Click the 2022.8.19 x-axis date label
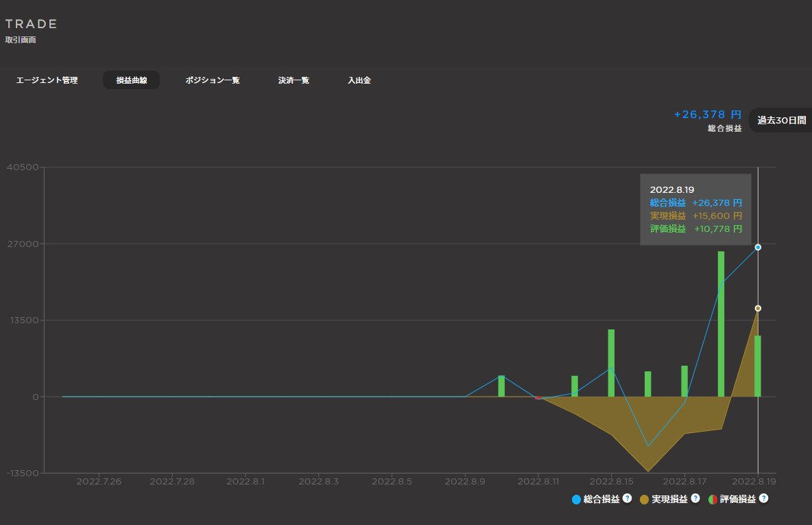Viewport: 812px width, 525px height. coord(754,482)
